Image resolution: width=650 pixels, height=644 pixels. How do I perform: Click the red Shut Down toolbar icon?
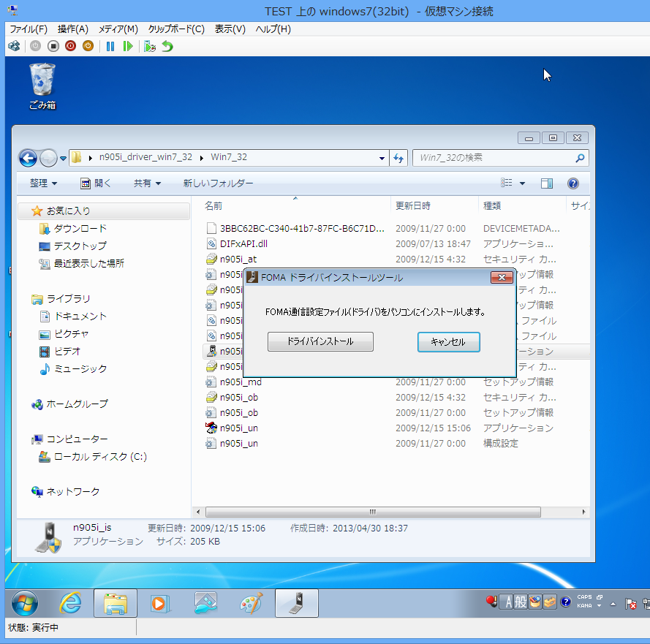point(70,46)
